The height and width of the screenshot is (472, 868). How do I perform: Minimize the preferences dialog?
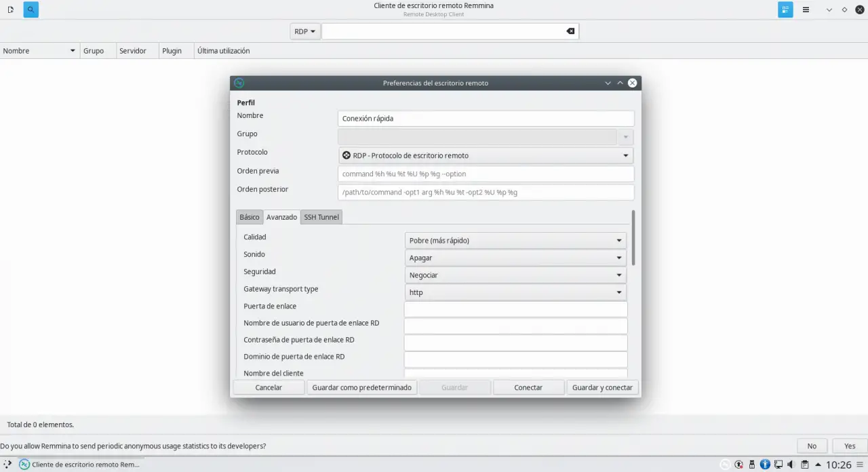[608, 83]
